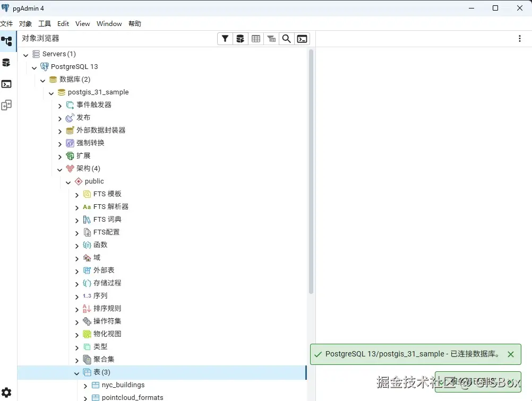The width and height of the screenshot is (532, 401).
Task: Open Search Objects magnifier icon
Action: tap(286, 38)
